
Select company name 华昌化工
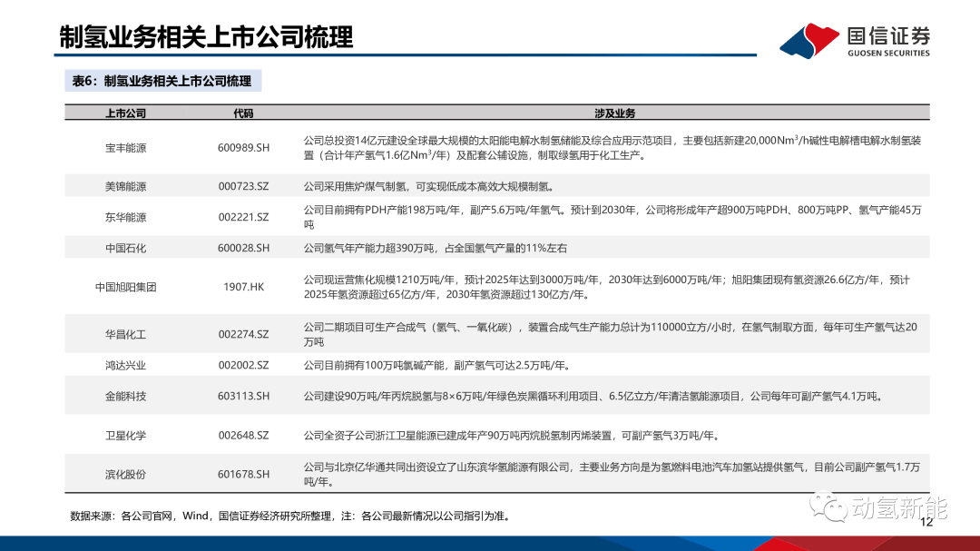pyautogui.click(x=125, y=335)
